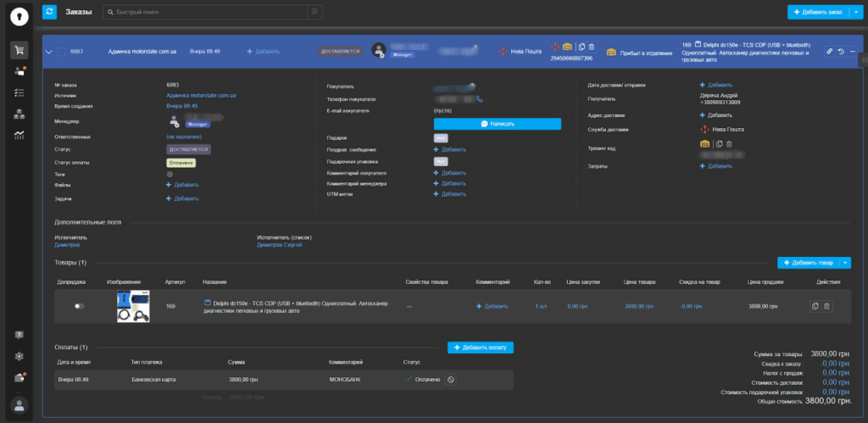This screenshot has height=423, width=868.
Task: Open the tasks checklist sidebar icon
Action: pyautogui.click(x=19, y=92)
